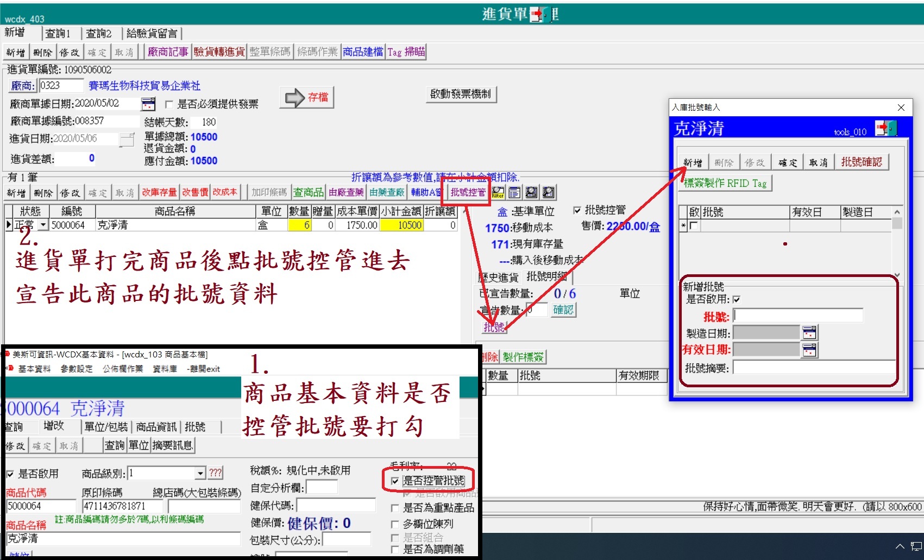
Task: Click the Filter icon in the item toolbar
Action: click(498, 192)
